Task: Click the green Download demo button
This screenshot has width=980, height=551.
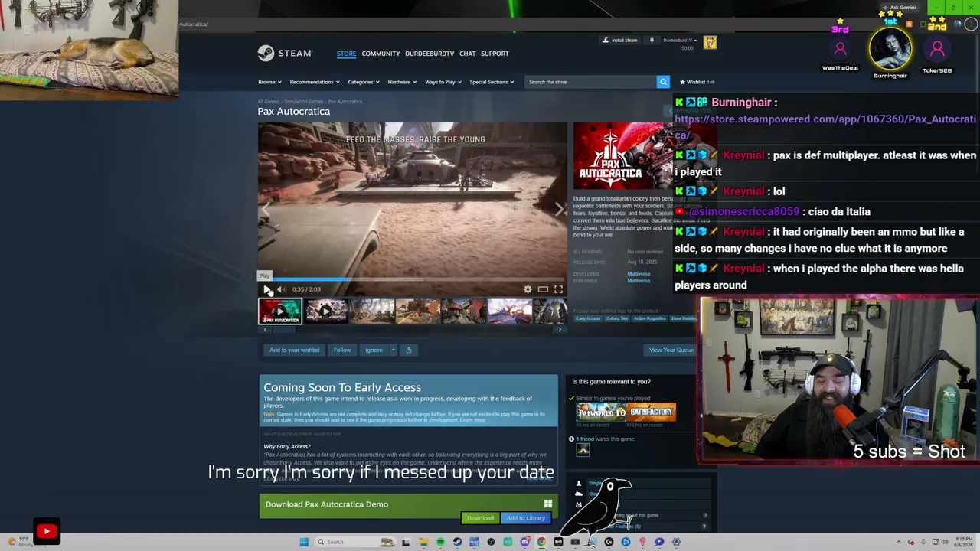Action: [x=480, y=518]
